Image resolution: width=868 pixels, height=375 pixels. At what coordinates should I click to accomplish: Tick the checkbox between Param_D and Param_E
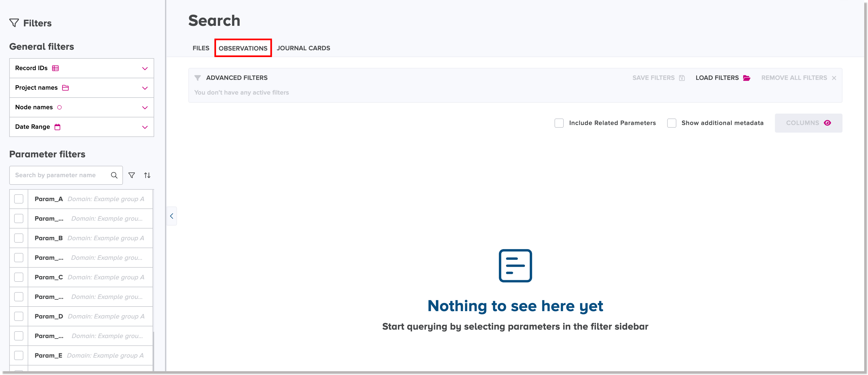point(19,336)
